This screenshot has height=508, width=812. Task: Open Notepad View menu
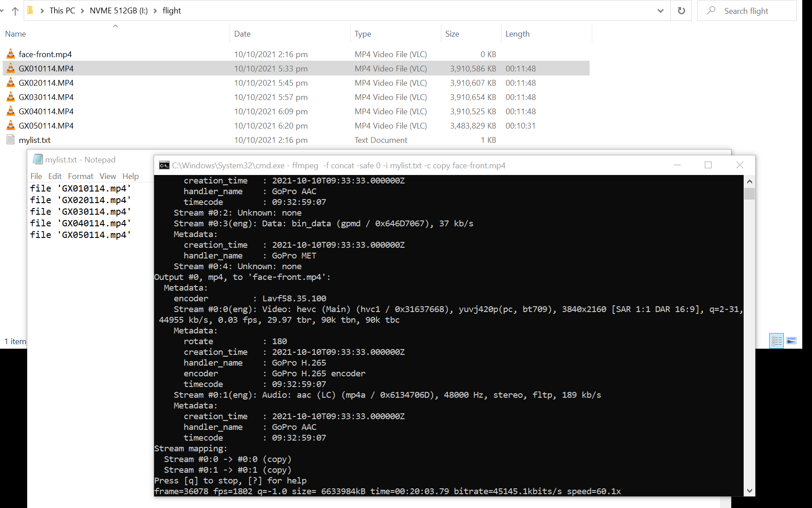pyautogui.click(x=108, y=176)
